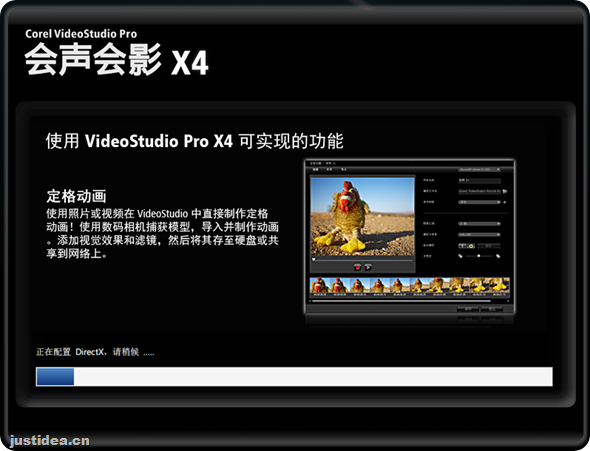Click the "定格动画" feature heading
The width and height of the screenshot is (590, 451).
(76, 196)
